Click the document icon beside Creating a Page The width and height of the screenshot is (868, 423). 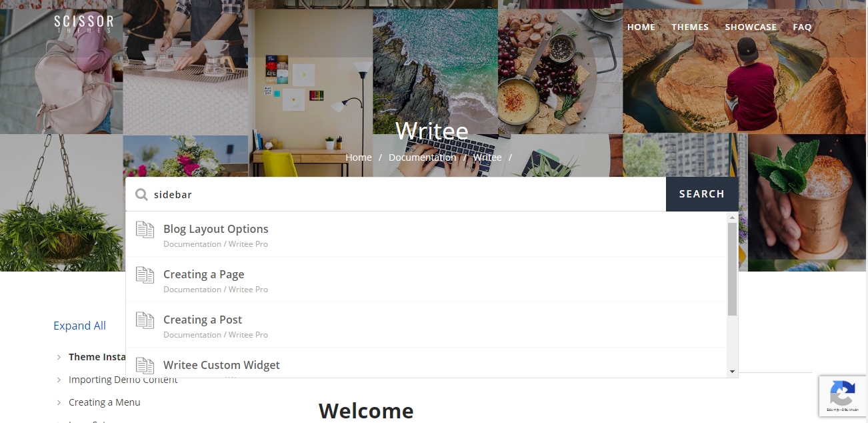[x=145, y=275]
